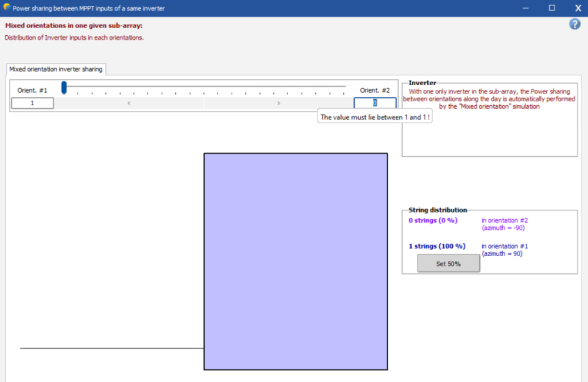Click the PVsyst app icon in title bar

pos(6,8)
